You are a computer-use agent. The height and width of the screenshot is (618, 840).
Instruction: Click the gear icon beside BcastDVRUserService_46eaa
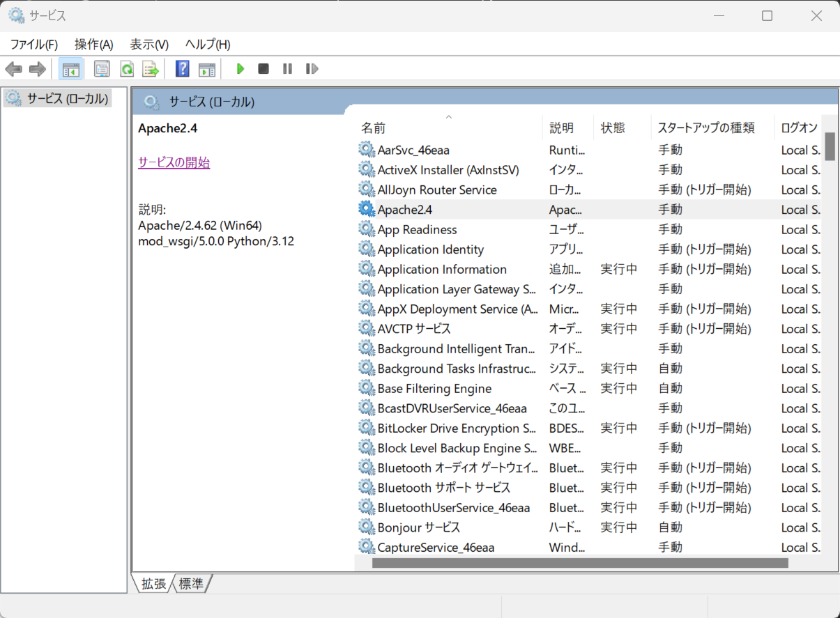366,408
